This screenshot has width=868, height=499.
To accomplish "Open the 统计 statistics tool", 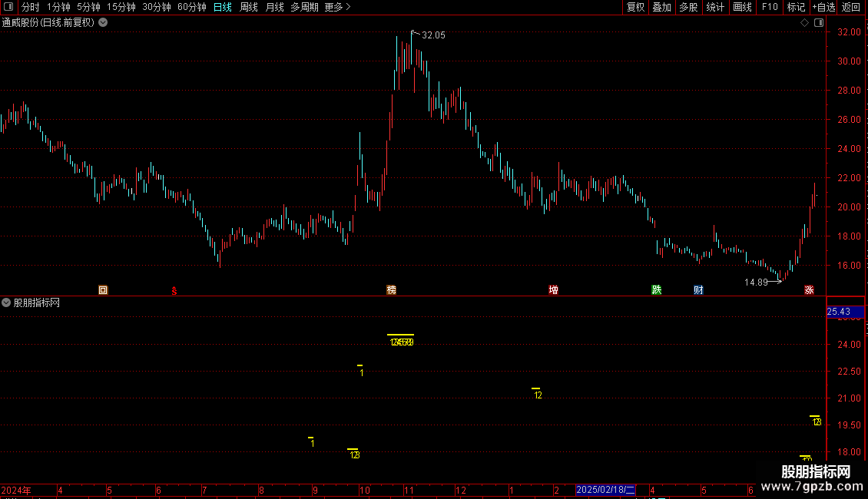I will click(x=715, y=7).
